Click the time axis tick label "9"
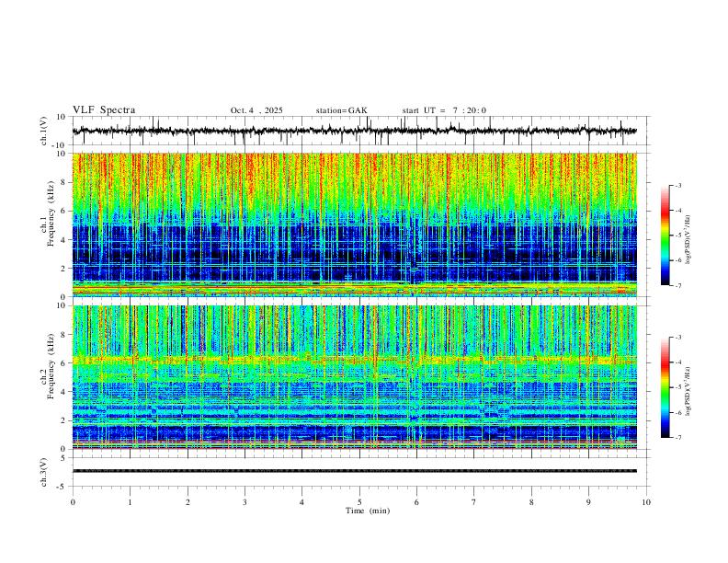 pyautogui.click(x=588, y=502)
